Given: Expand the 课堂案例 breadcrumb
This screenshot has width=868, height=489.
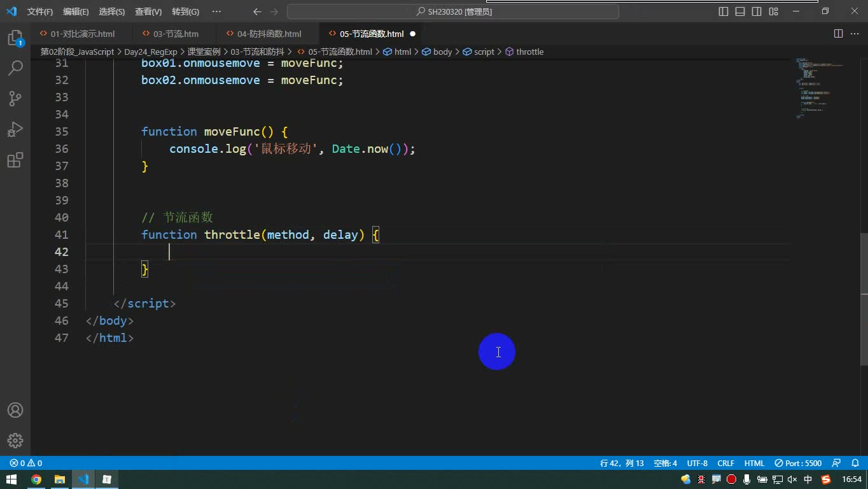Looking at the screenshot, I should pos(204,52).
